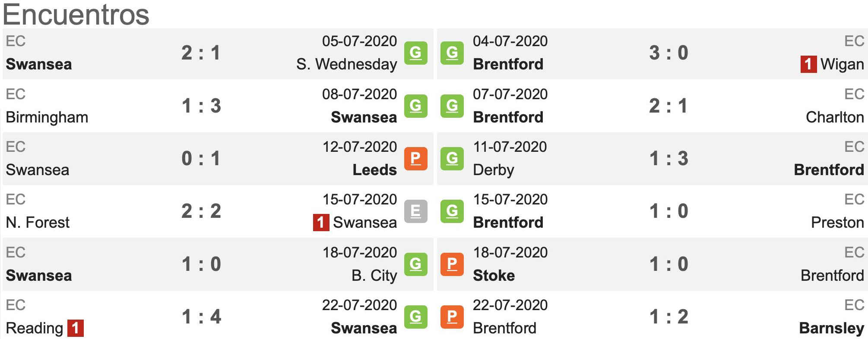868x339 pixels.
Task: Open the Birmingham team link
Action: click(x=47, y=117)
